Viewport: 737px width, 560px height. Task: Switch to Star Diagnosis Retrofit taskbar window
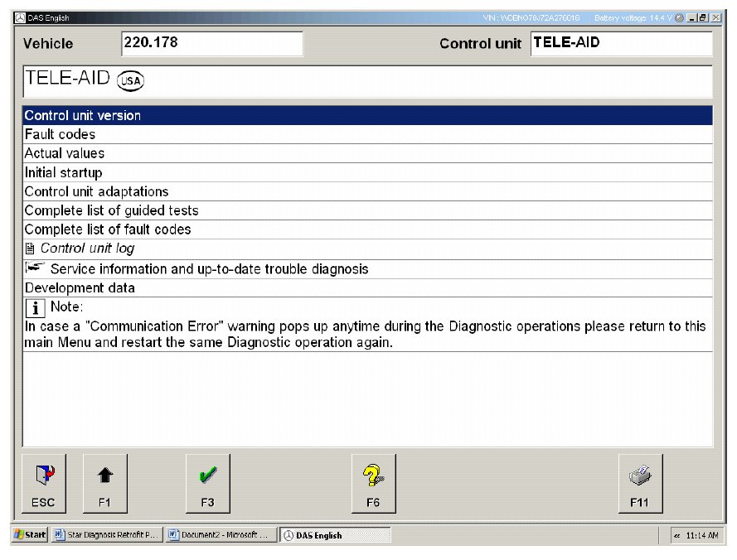coord(106,535)
